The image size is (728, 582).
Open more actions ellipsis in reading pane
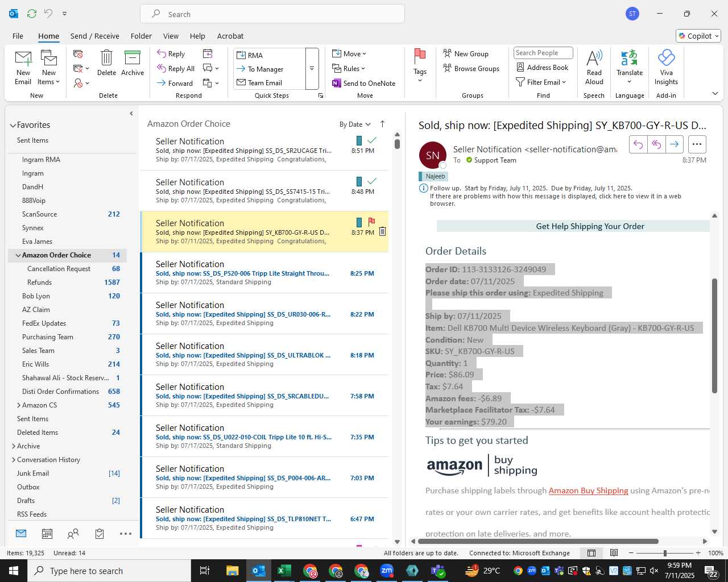click(697, 144)
